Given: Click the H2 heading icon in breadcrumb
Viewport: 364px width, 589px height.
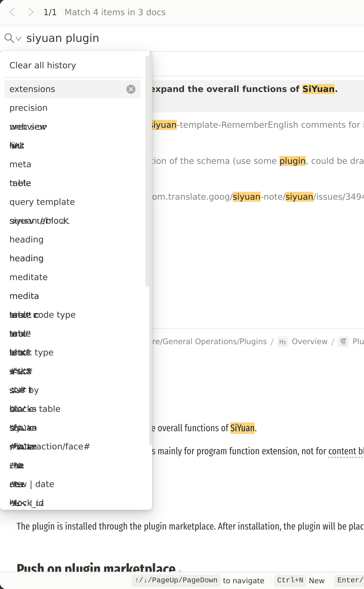Looking at the screenshot, I should tap(282, 342).
